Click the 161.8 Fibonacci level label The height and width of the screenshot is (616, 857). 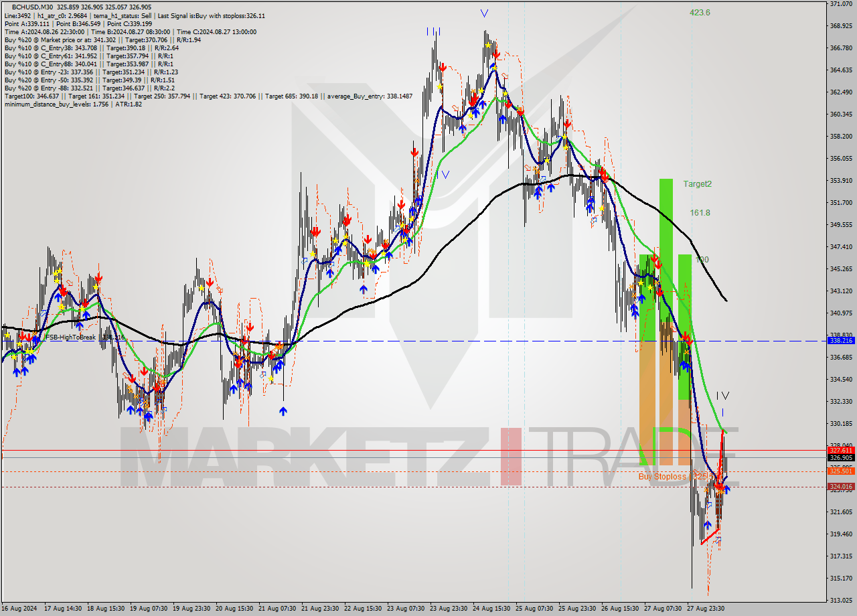700,213
